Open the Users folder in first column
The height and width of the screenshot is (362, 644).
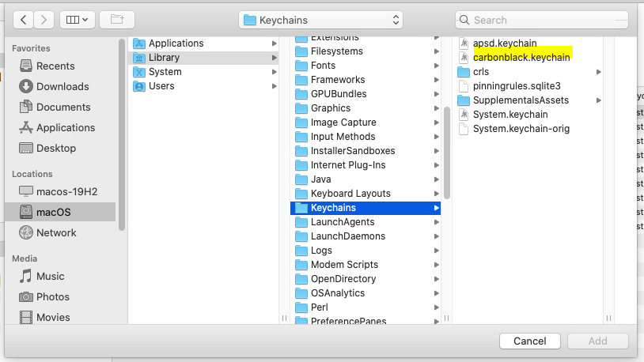[x=161, y=85]
